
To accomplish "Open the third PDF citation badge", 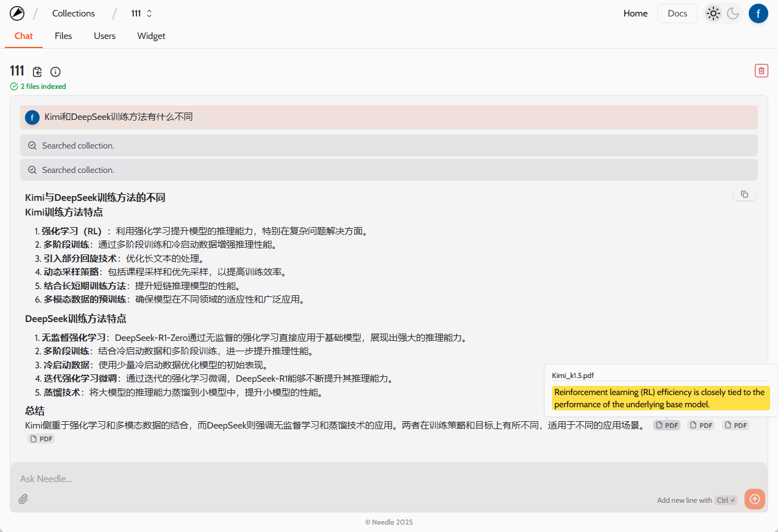I will point(736,425).
